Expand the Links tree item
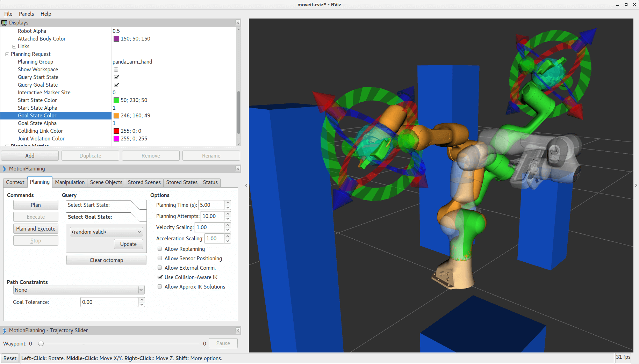639x364 pixels. 14,46
